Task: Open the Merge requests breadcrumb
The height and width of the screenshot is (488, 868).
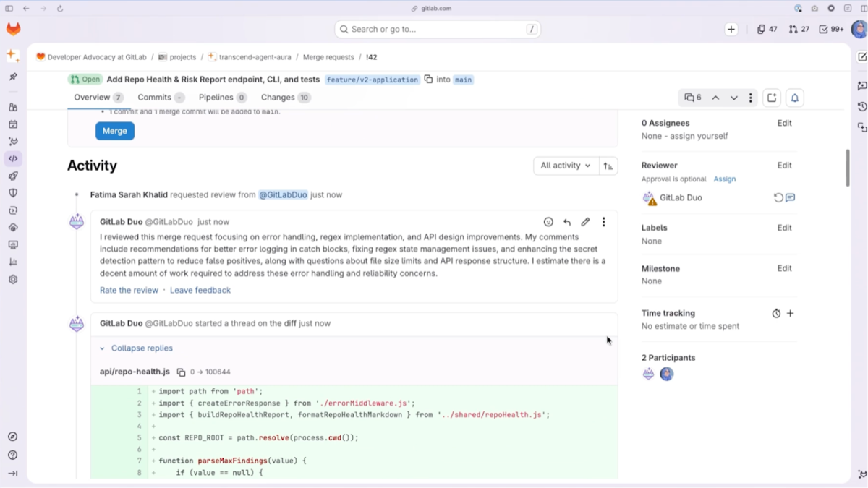Action: coord(328,57)
